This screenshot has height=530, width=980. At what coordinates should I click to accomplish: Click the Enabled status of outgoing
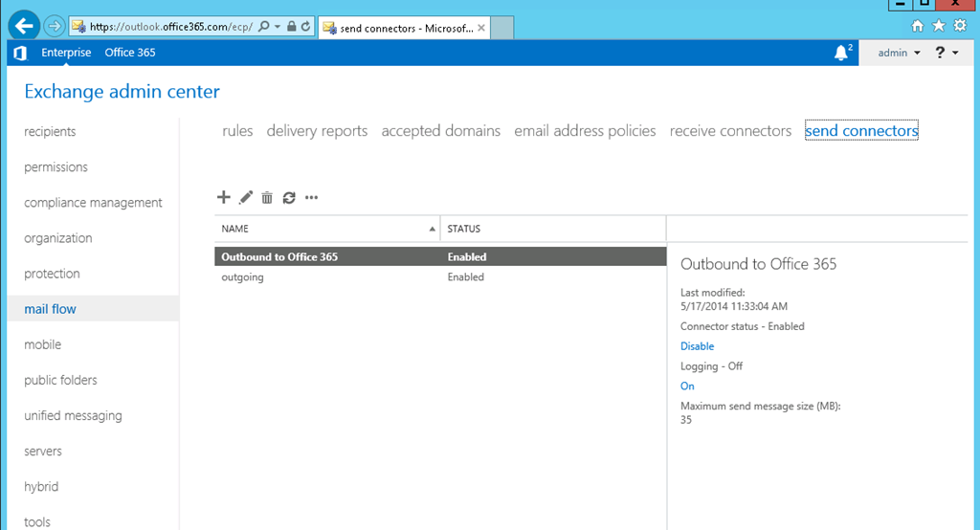pyautogui.click(x=466, y=276)
